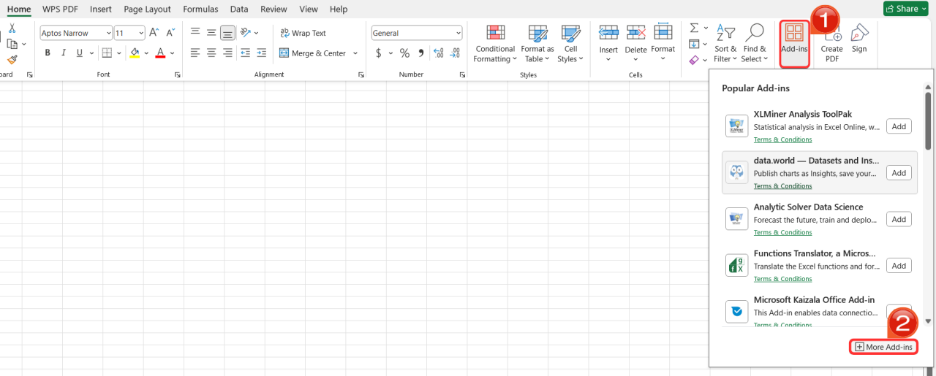Click the Sign icon
The width and height of the screenshot is (936, 376).
point(859,39)
